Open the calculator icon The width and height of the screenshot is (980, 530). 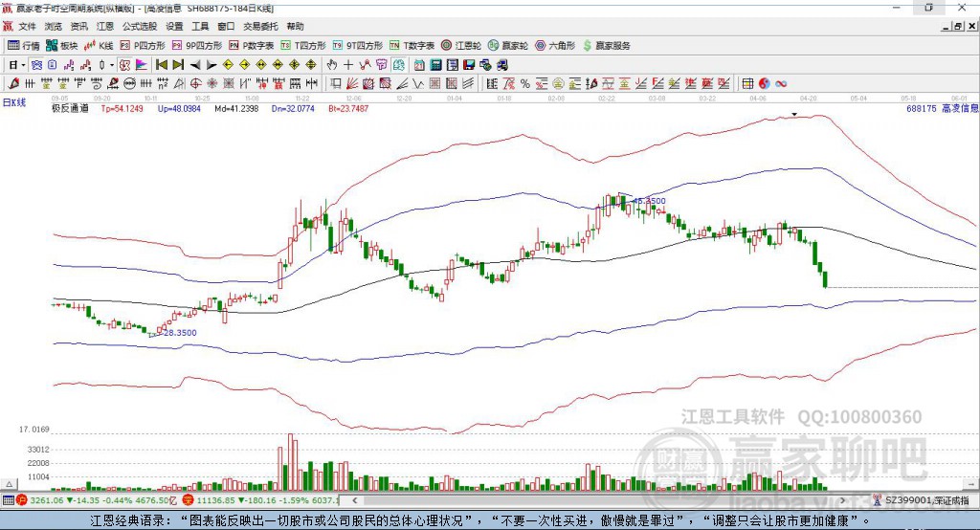(x=435, y=65)
